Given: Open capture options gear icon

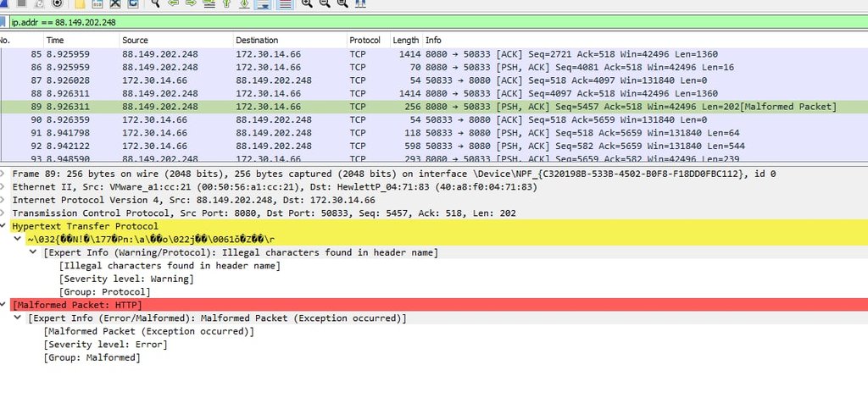Looking at the screenshot, I should [x=57, y=3].
